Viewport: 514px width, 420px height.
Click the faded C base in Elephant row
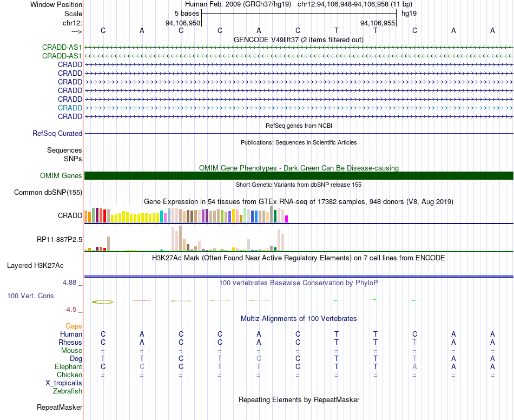[x=142, y=366]
